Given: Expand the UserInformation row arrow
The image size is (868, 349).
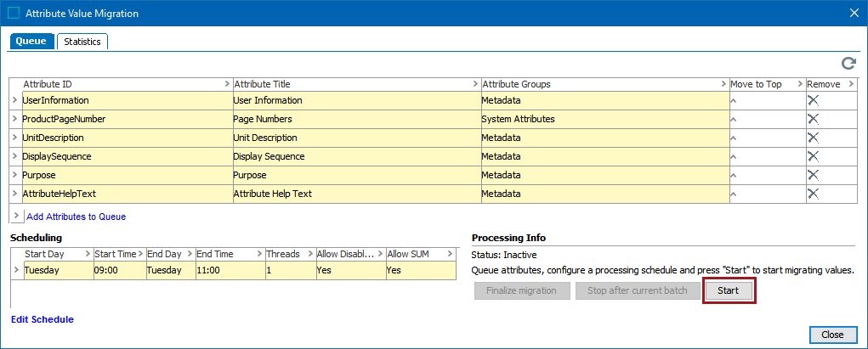Looking at the screenshot, I should pyautogui.click(x=15, y=100).
